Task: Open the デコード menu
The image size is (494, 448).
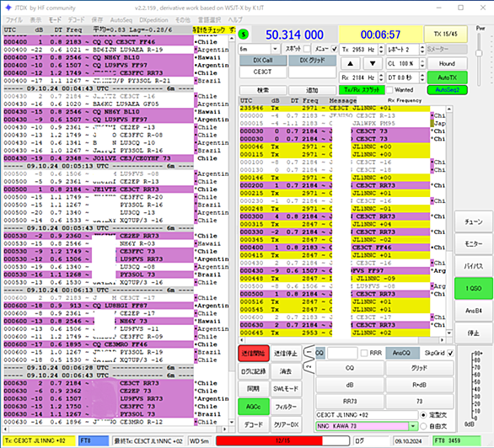Action: pyautogui.click(x=77, y=20)
